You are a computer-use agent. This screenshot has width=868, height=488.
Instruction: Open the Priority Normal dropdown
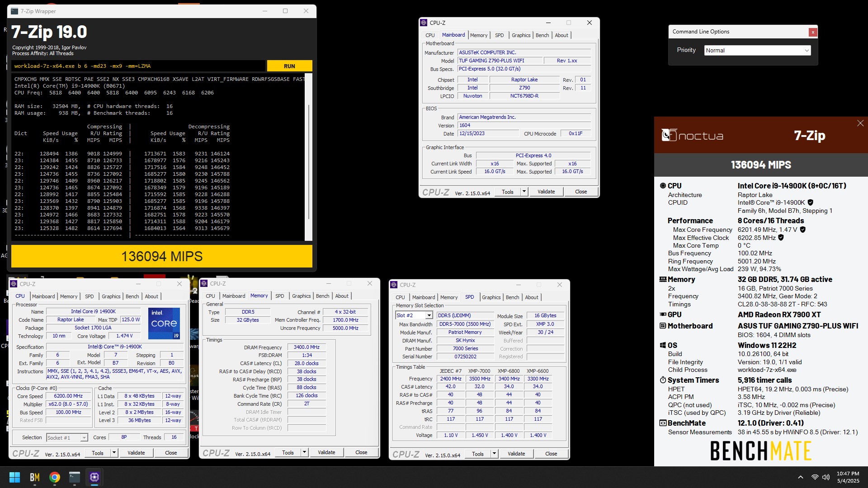tap(757, 51)
